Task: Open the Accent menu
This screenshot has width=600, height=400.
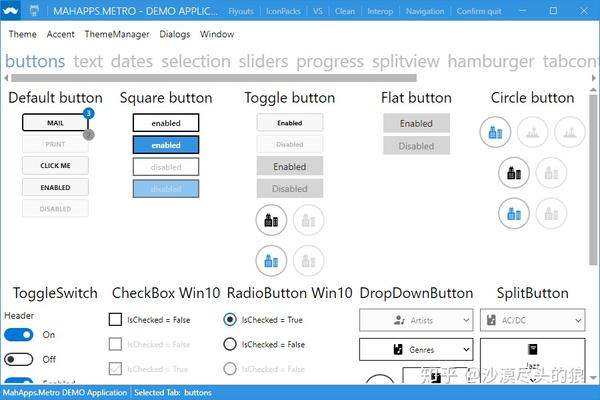Action: (x=60, y=34)
